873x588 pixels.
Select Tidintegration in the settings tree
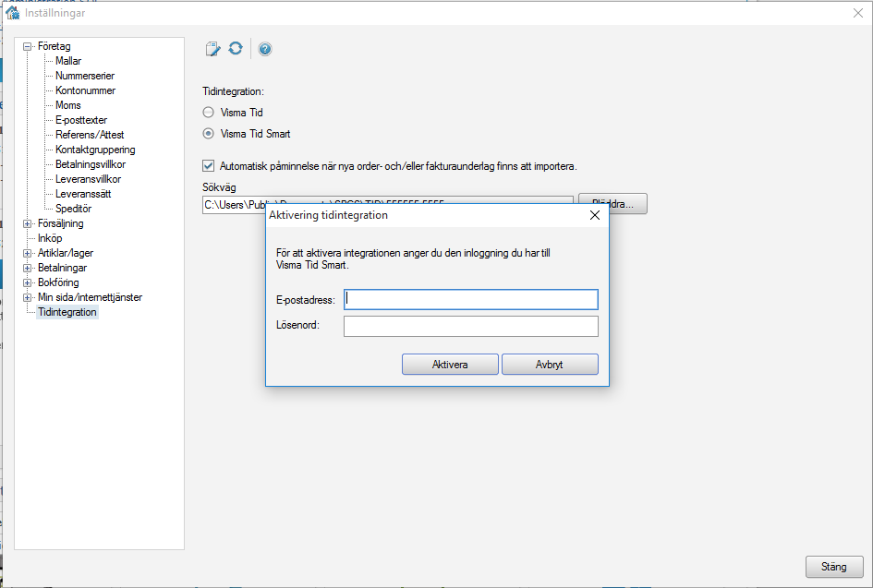[x=67, y=312]
